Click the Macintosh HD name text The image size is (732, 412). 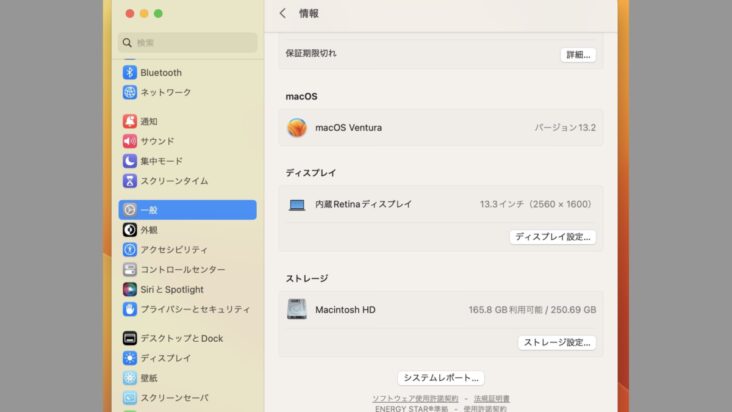coord(345,310)
